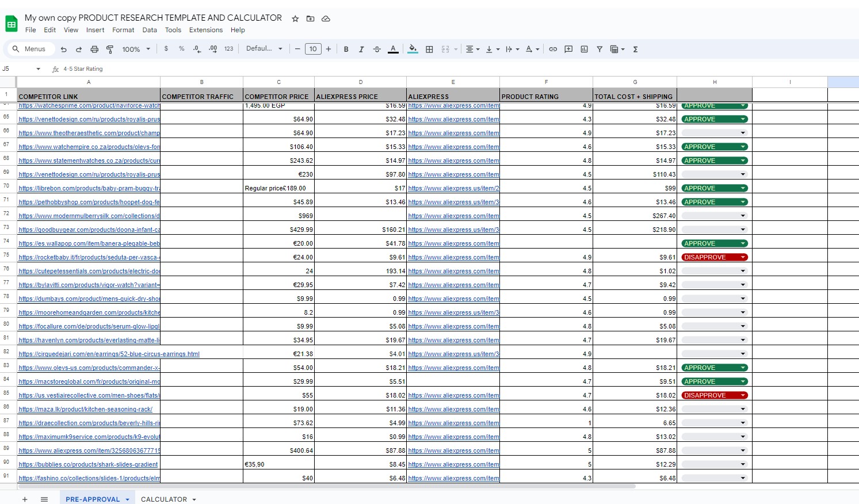Insert a link using the toolbar link icon
The width and height of the screenshot is (859, 504).
(553, 49)
